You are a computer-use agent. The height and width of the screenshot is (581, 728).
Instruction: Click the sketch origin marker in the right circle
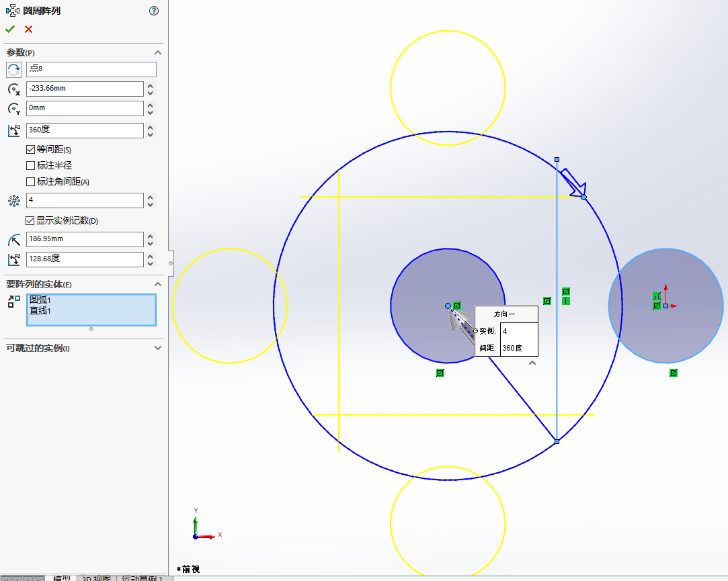click(665, 306)
